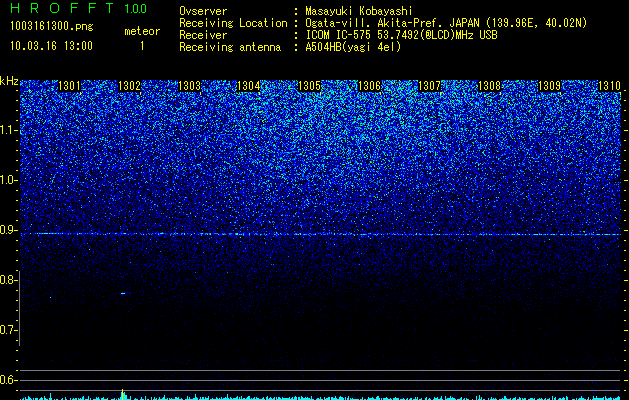The image size is (629, 400).
Task: Click observer name Masayuki Kobayashi
Action: pyautogui.click(x=359, y=11)
